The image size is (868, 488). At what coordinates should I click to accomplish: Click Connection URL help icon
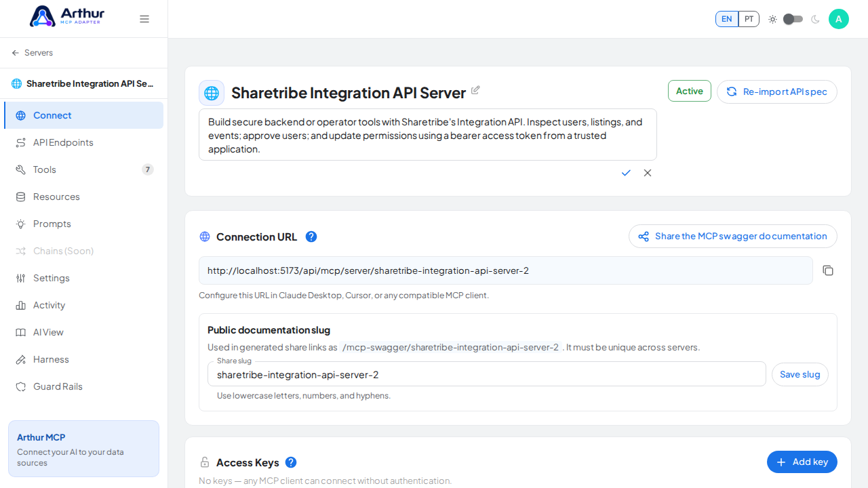(311, 237)
